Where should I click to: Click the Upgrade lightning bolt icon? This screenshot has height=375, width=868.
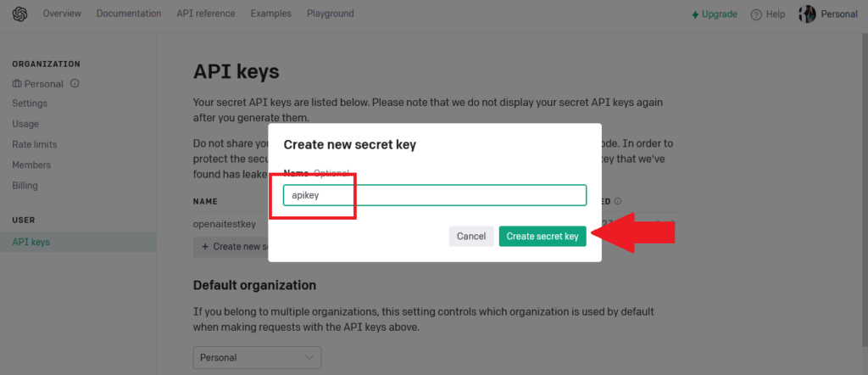pyautogui.click(x=696, y=14)
